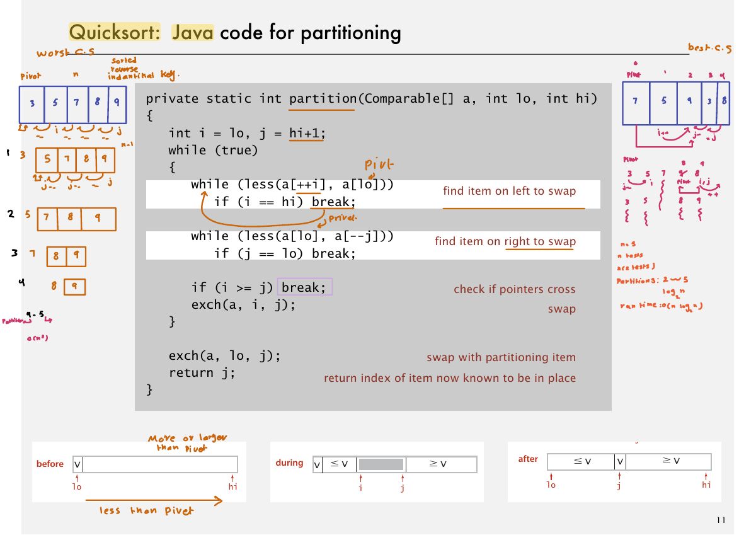Select the "private static int partition" method signature line
This screenshot has width=756, height=535.
(x=372, y=99)
